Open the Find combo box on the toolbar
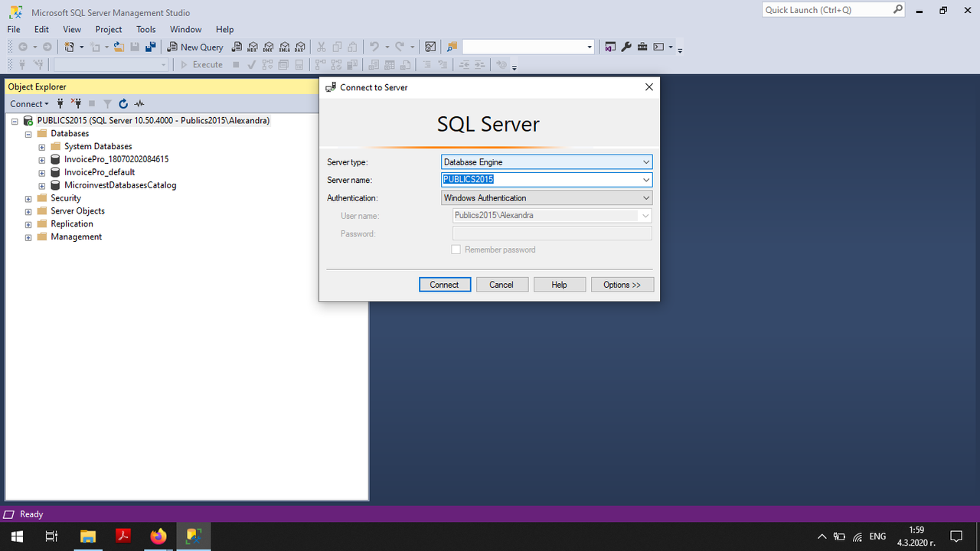The height and width of the screenshot is (551, 980). (528, 47)
